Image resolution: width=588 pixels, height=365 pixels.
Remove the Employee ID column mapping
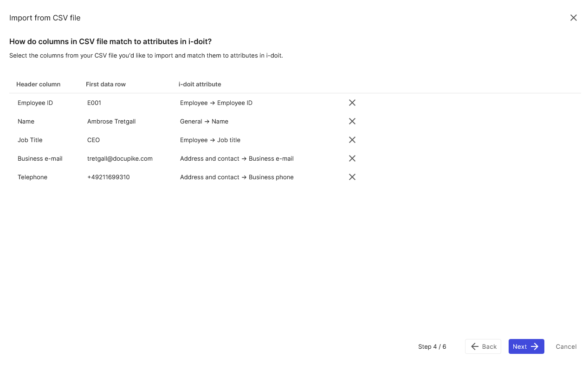(x=352, y=103)
